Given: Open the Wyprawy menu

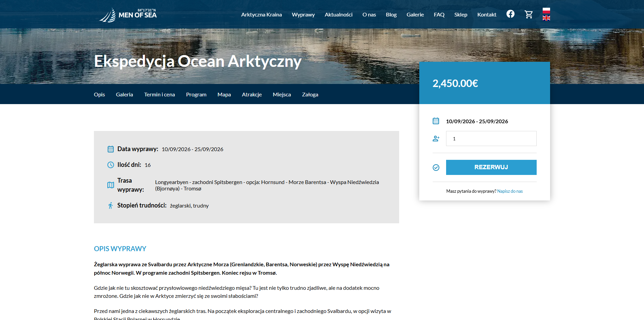Looking at the screenshot, I should coord(303,14).
